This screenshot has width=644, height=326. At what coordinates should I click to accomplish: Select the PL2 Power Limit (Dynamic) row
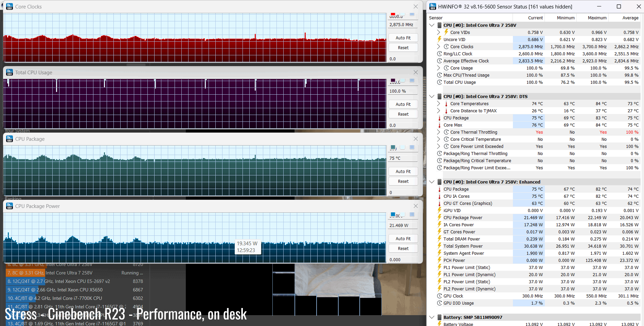click(x=534, y=289)
